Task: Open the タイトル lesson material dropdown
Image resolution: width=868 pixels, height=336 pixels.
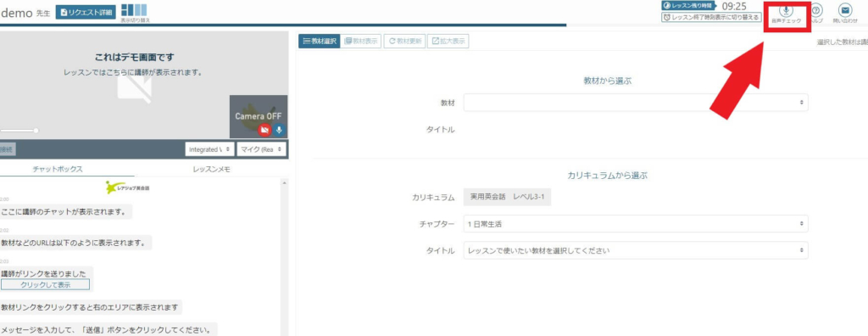Action: tap(636, 250)
